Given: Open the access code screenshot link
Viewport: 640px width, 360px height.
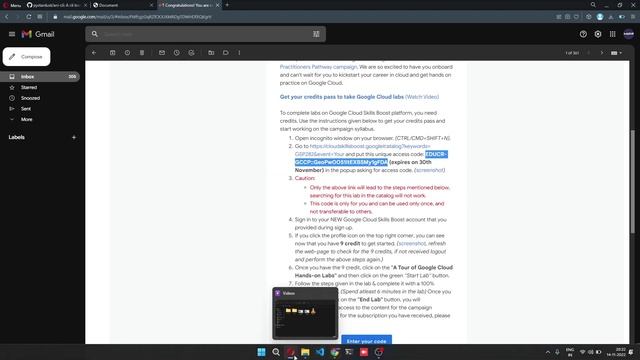Looking at the screenshot, I should pyautogui.click(x=429, y=170).
